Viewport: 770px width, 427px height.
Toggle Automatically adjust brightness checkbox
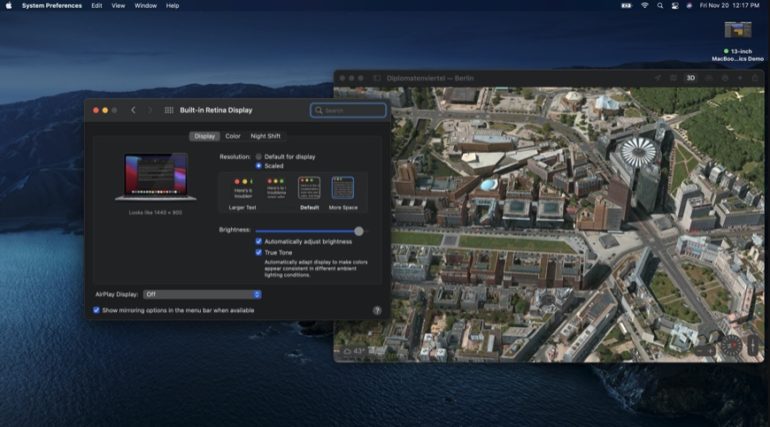259,241
